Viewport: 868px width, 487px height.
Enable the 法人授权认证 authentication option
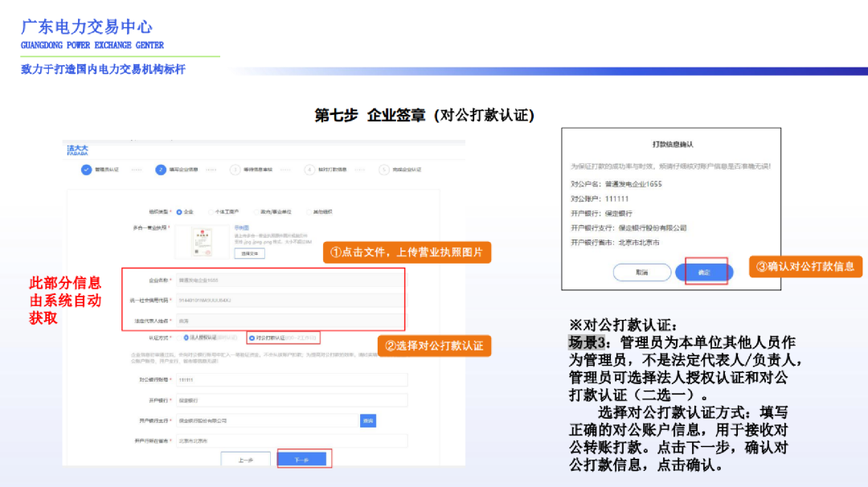click(186, 337)
